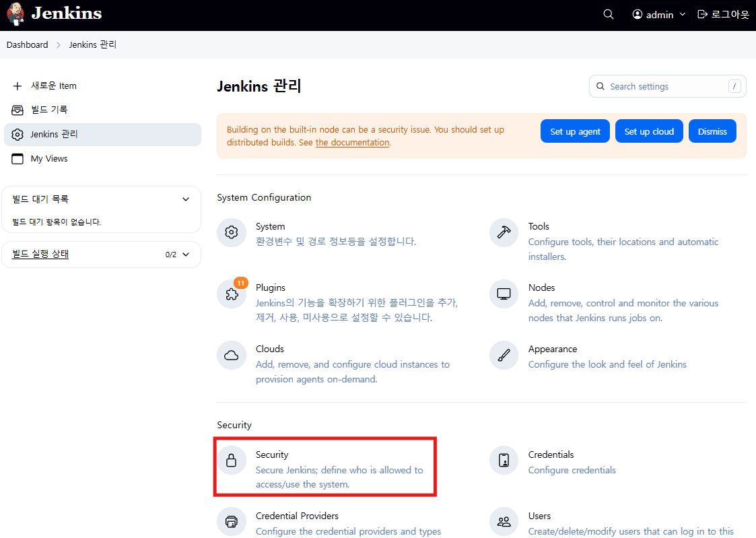Focus the Search settings input field
This screenshot has width=756, height=538.
pos(667,86)
